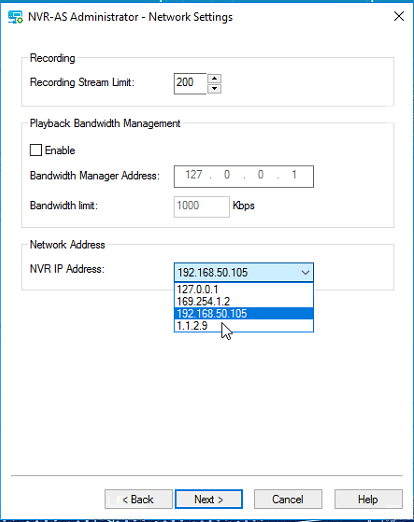The image size is (414, 522).
Task: Click the Recording group title
Action: [52, 58]
